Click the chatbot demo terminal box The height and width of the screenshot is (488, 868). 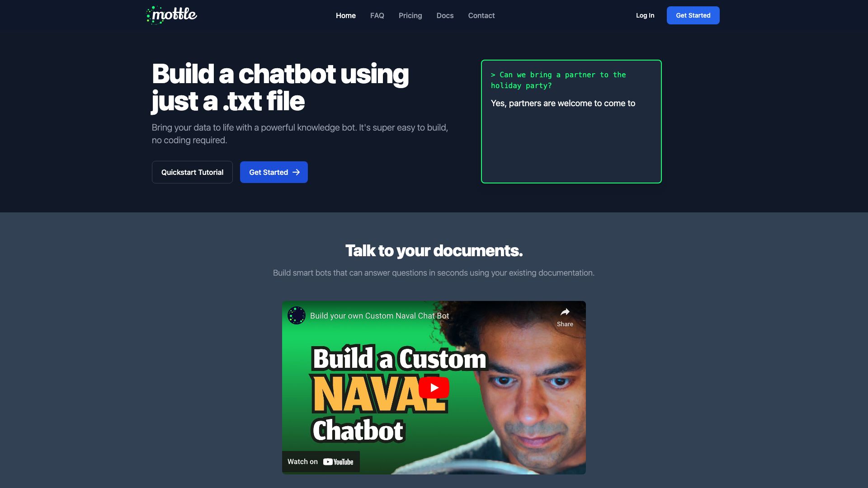(571, 122)
